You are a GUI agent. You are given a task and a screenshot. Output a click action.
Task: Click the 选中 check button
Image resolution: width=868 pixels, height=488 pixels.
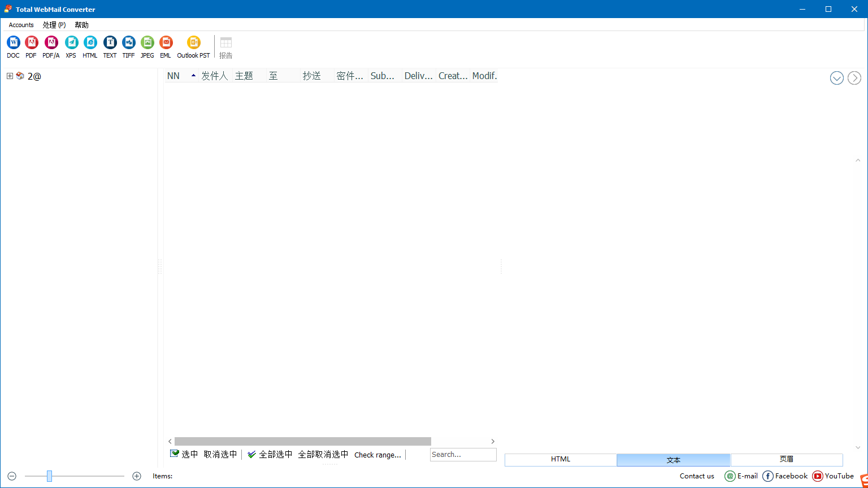[x=184, y=454]
